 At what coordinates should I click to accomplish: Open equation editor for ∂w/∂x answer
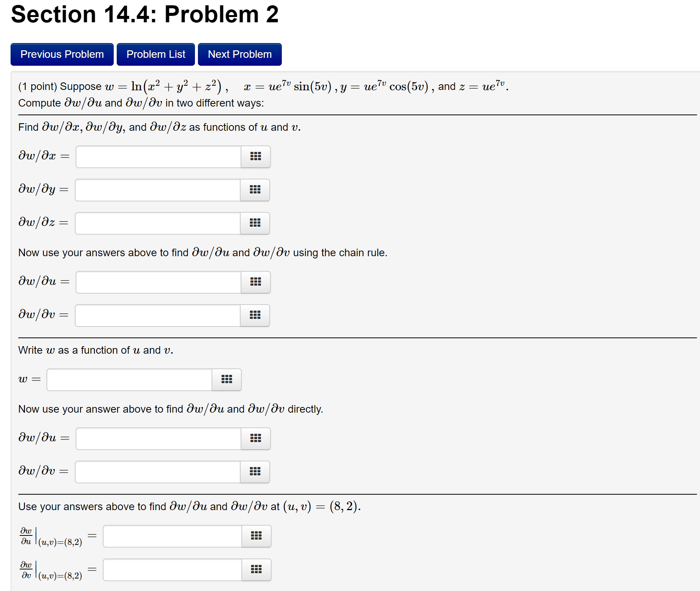point(255,157)
